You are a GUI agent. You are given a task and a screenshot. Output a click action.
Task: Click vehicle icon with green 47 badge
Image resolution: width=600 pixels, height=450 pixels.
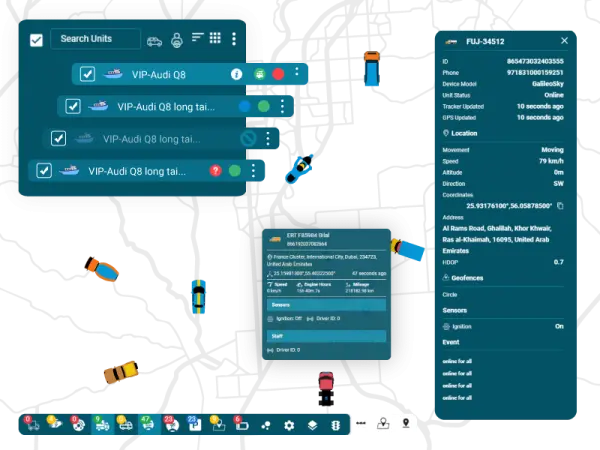pyautogui.click(x=148, y=424)
